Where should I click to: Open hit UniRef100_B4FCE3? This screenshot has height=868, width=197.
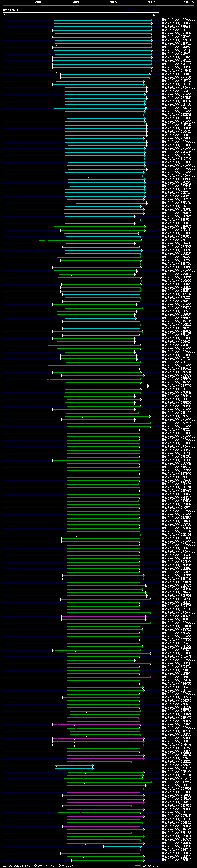click(x=177, y=43)
